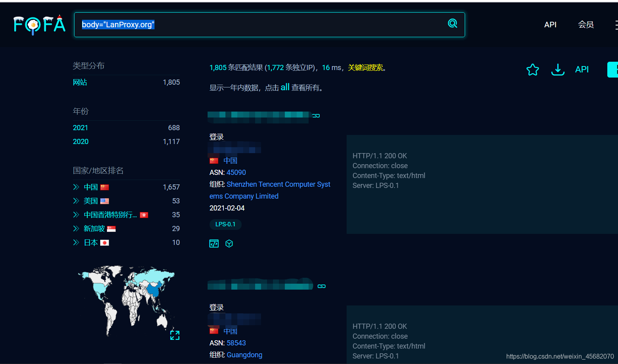This screenshot has width=618, height=364.
Task: Click the China flag in first result
Action: (x=214, y=161)
